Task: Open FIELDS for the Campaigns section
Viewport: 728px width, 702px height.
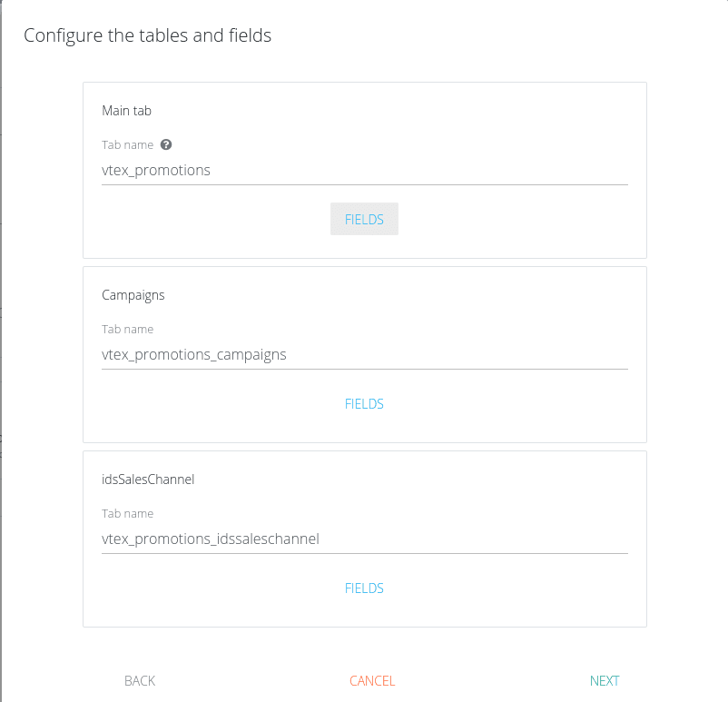Action: (364, 404)
